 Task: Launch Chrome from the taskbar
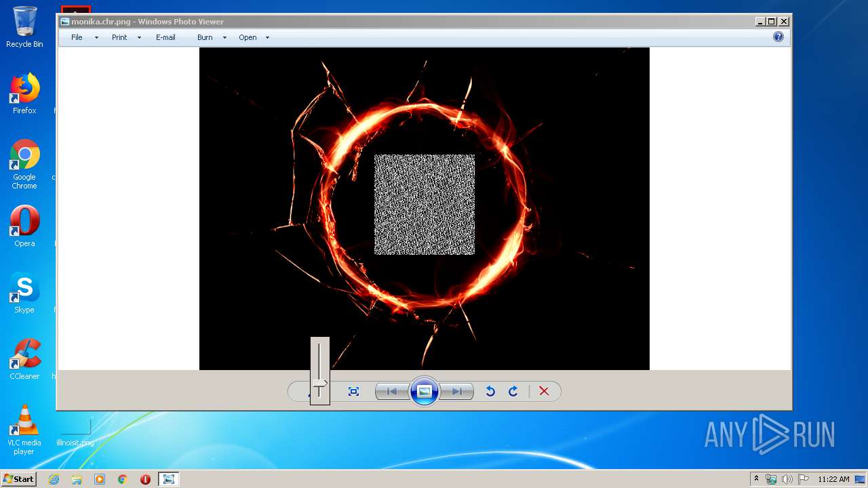123,479
